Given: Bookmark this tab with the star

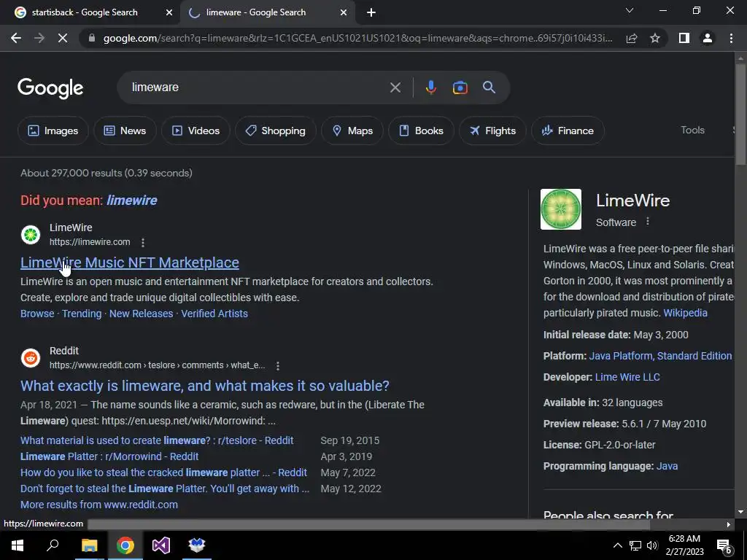Looking at the screenshot, I should click(x=655, y=38).
